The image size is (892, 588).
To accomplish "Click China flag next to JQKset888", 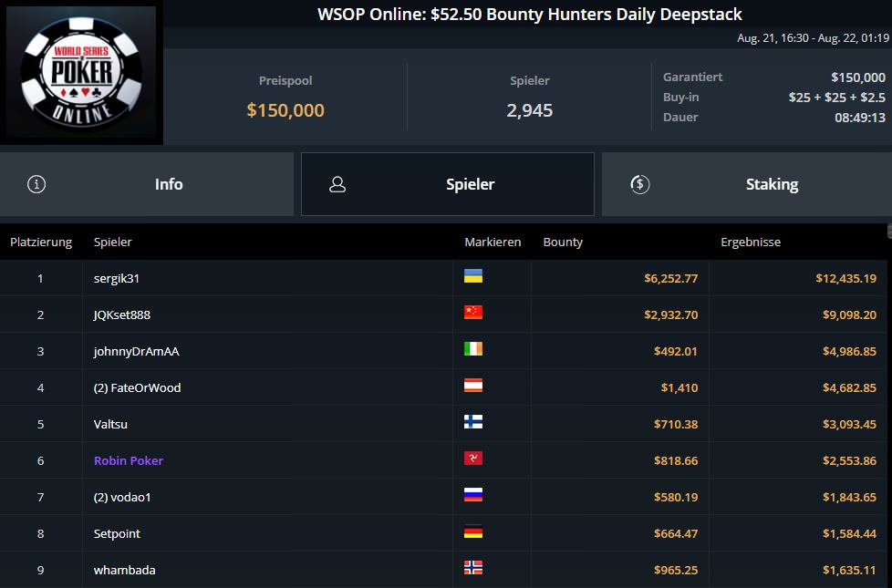I will 472,313.
